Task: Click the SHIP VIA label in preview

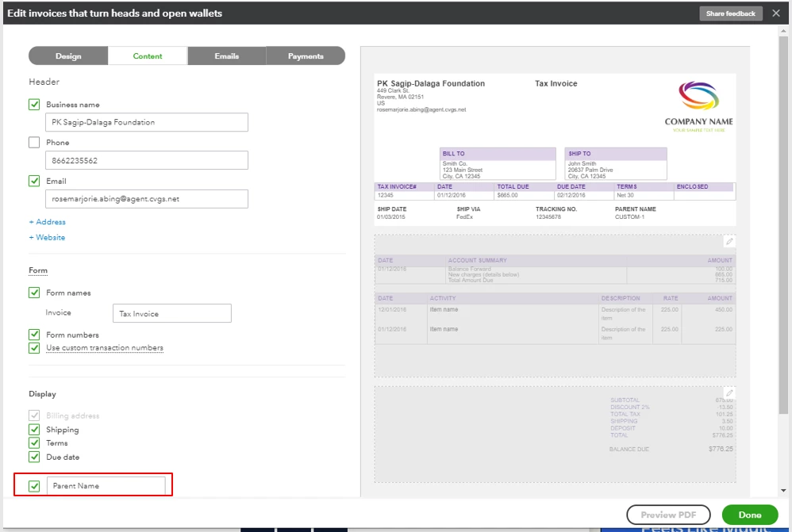Action: [x=469, y=209]
